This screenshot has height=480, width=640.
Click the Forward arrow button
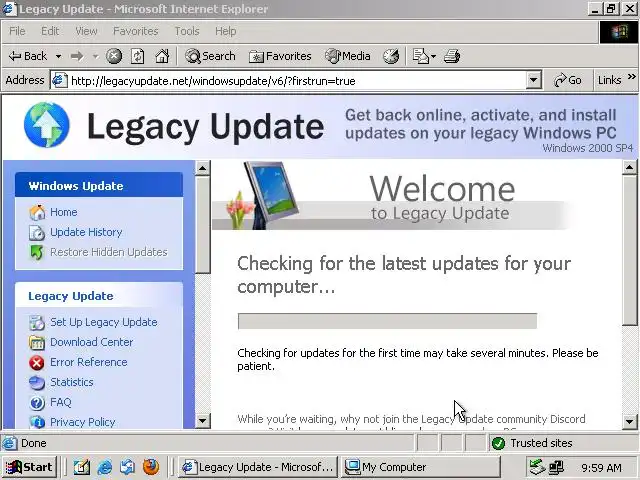(x=77, y=56)
